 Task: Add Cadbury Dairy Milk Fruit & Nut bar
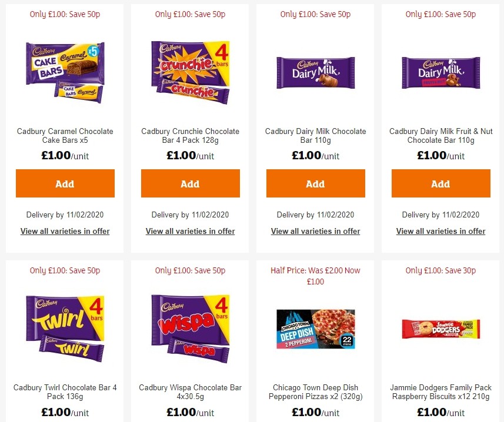click(440, 183)
